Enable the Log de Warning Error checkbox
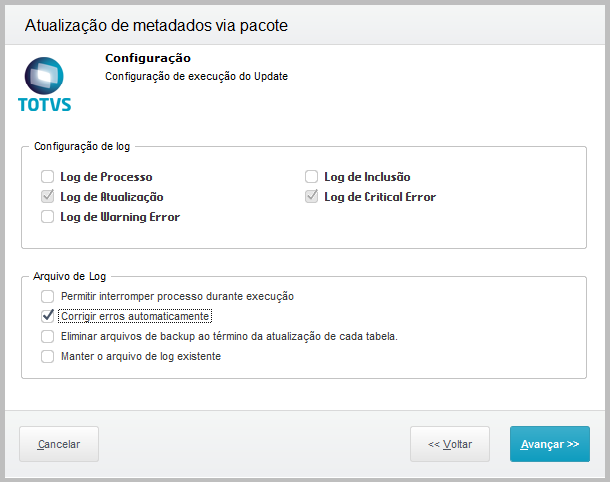 (47, 216)
